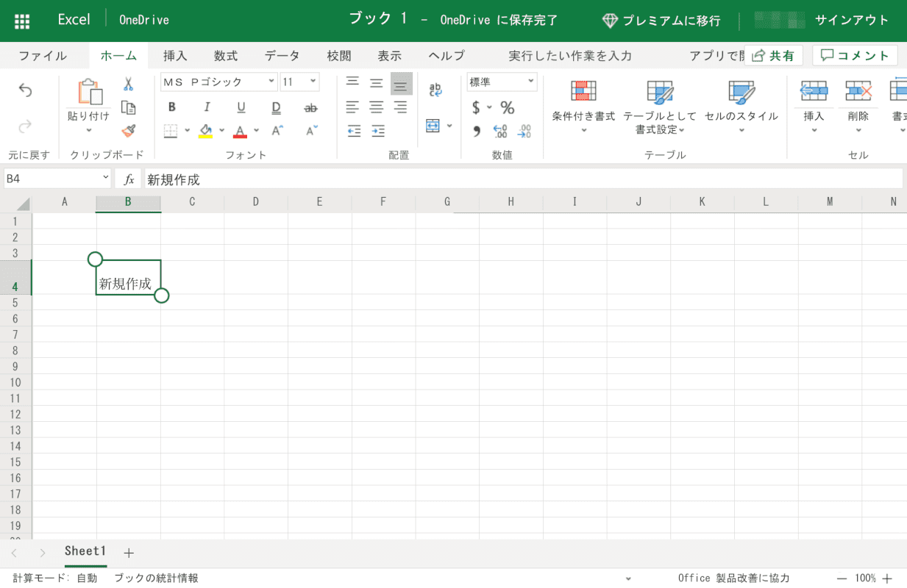This screenshot has width=907, height=588.
Task: Switch to the 表示 tab
Action: click(x=390, y=56)
